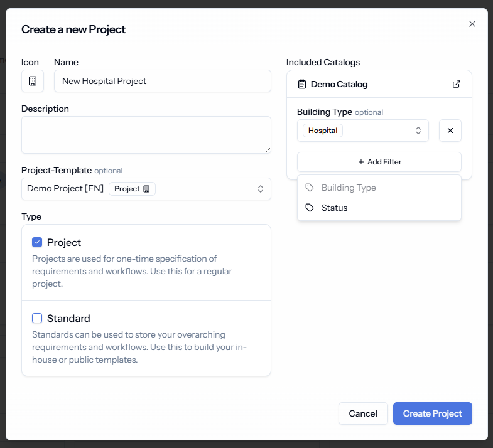Open Demo Catalog in external link icon
Viewport: 493px width, 448px height.
[x=457, y=84]
